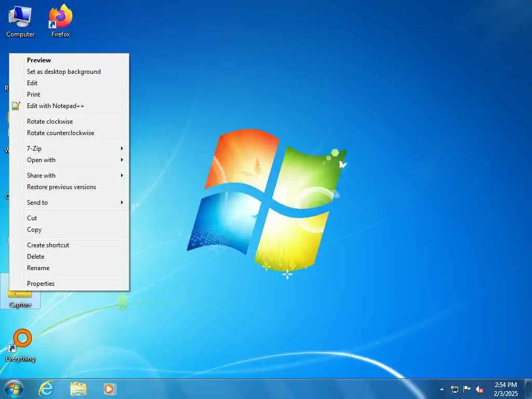The height and width of the screenshot is (399, 532).
Task: Open the Windows Start button
Action: click(x=14, y=389)
